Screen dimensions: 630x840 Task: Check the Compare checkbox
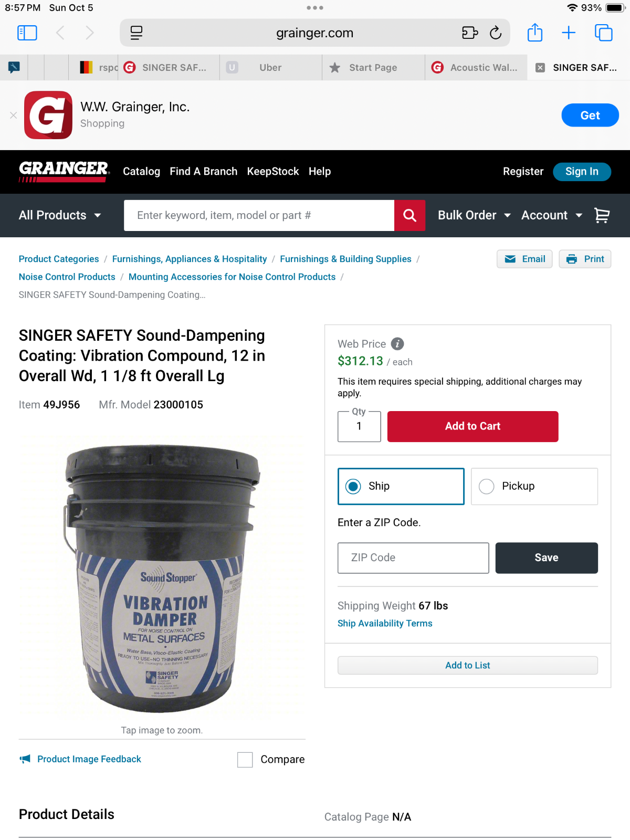tap(245, 760)
